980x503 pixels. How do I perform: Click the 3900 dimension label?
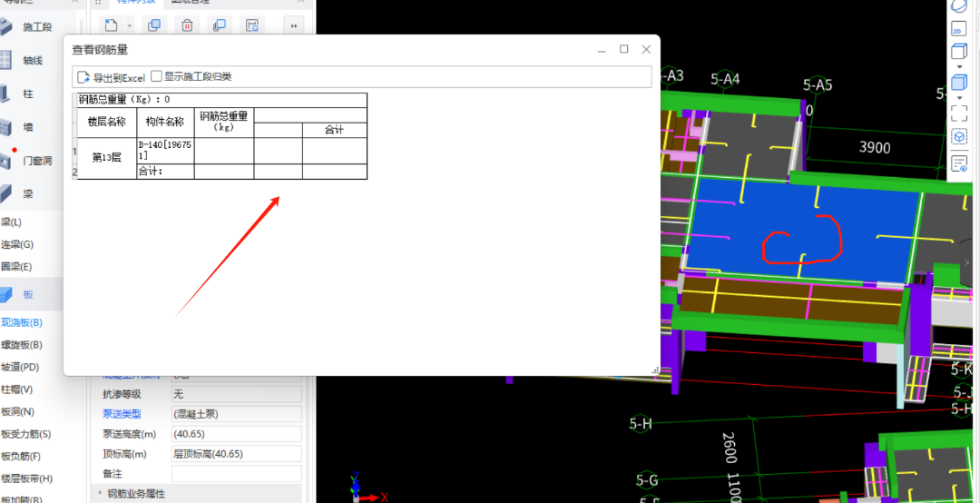875,148
